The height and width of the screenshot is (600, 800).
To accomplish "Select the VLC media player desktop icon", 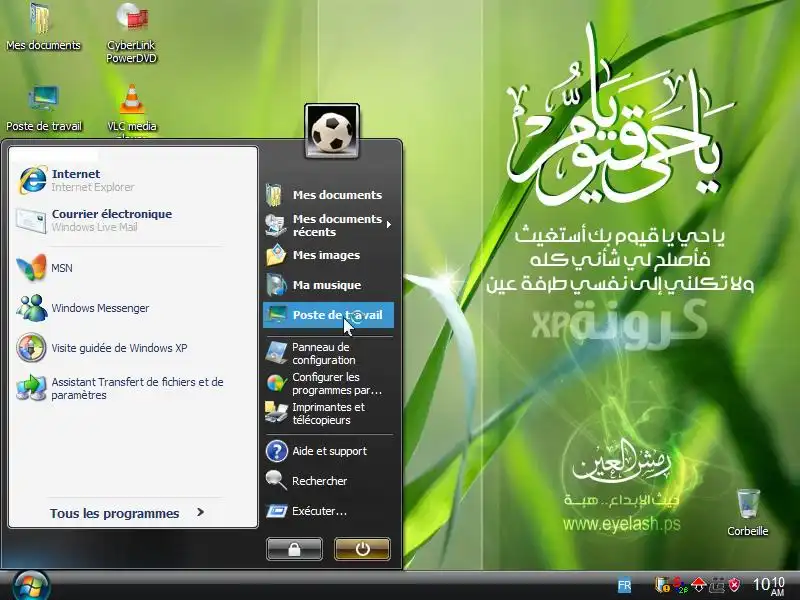I will tap(132, 110).
